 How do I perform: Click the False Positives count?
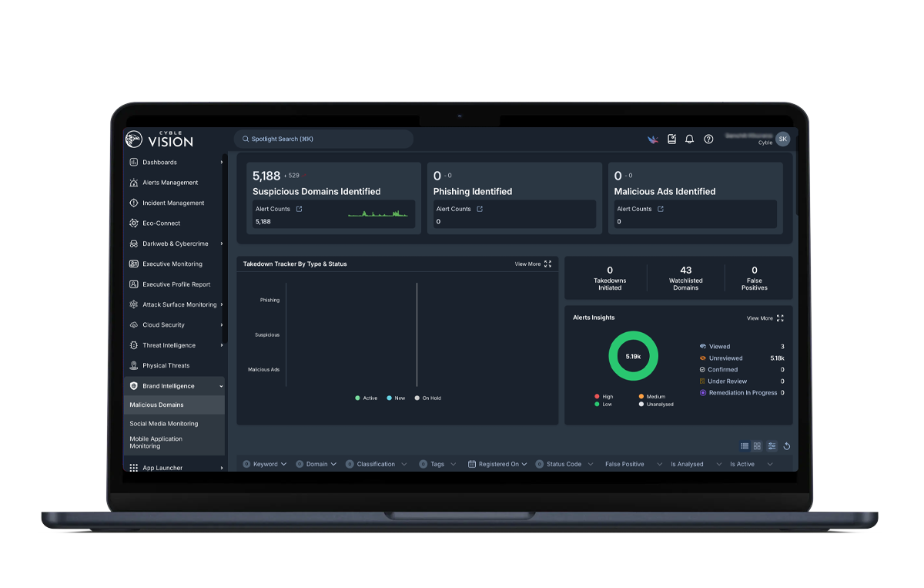click(x=755, y=270)
